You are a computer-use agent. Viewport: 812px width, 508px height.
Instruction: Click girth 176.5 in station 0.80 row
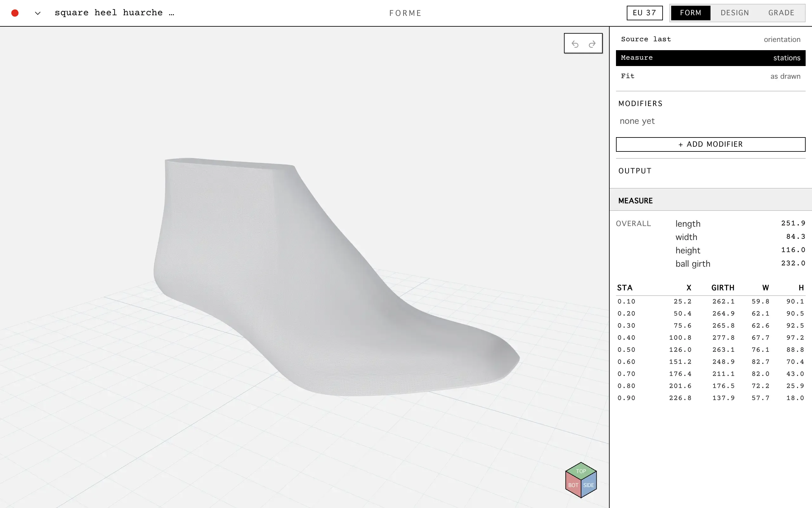tap(724, 386)
